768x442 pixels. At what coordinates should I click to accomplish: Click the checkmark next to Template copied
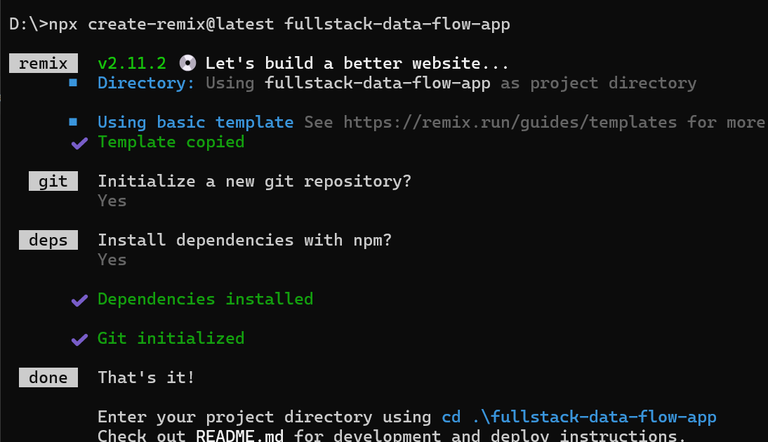[78, 142]
